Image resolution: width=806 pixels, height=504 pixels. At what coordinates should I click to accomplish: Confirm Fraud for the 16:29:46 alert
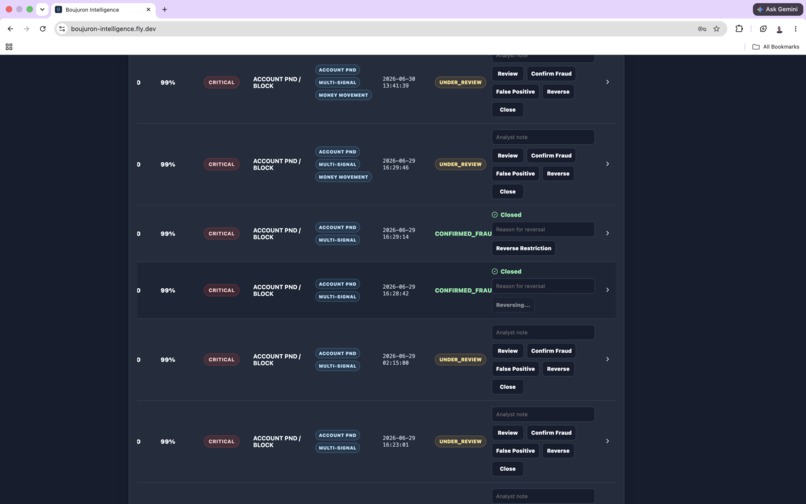pos(551,155)
